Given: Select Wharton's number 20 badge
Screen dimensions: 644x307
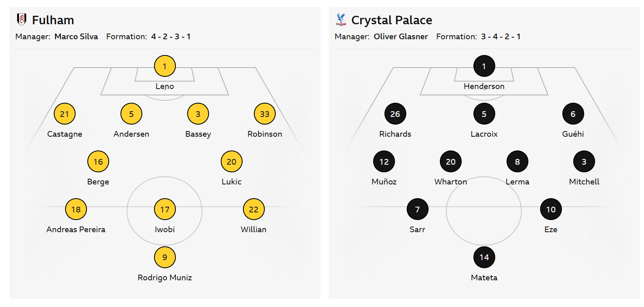Looking at the screenshot, I should [451, 161].
